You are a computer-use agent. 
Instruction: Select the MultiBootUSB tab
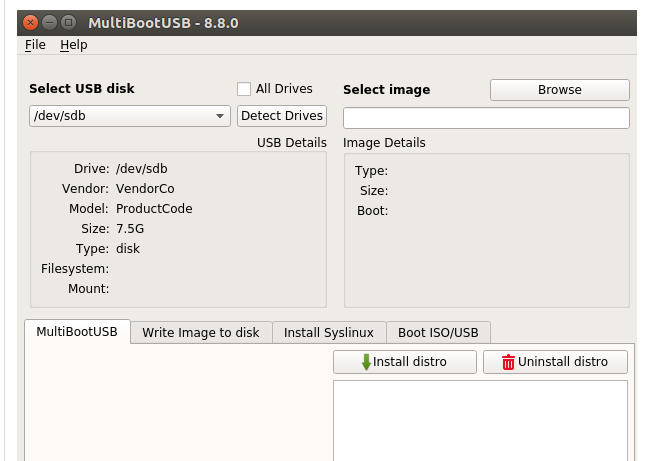click(77, 332)
